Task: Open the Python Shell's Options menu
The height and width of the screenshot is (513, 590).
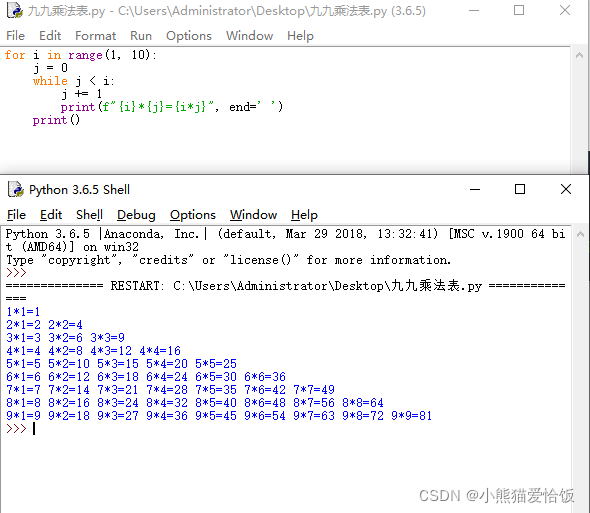Action: tap(193, 215)
